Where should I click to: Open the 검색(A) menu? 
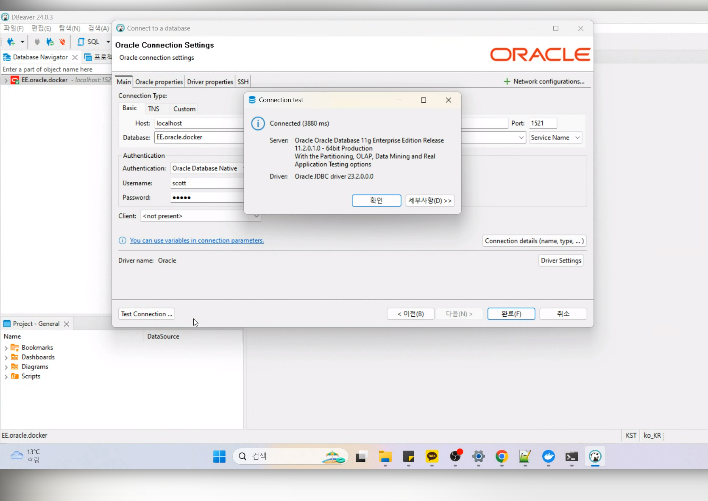pyautogui.click(x=98, y=28)
